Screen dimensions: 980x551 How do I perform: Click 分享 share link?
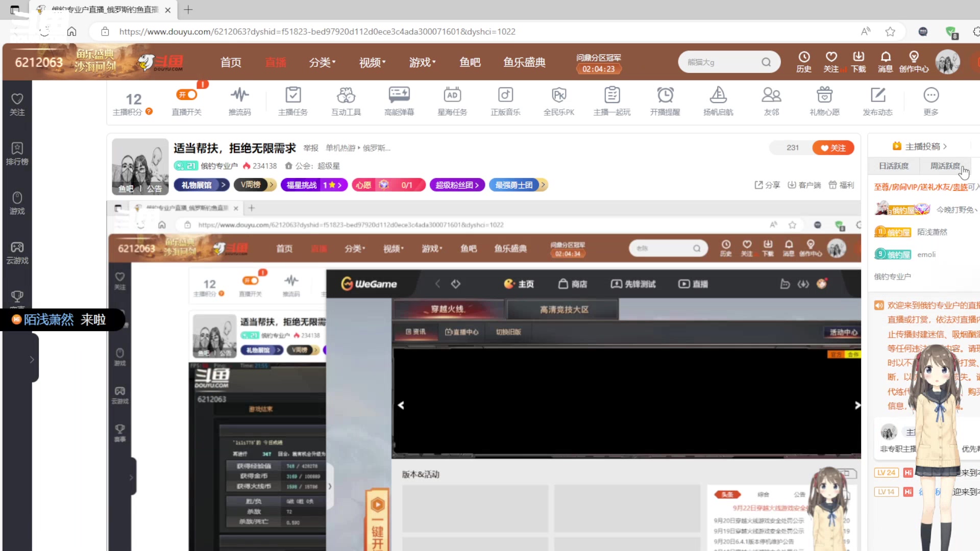[767, 185]
